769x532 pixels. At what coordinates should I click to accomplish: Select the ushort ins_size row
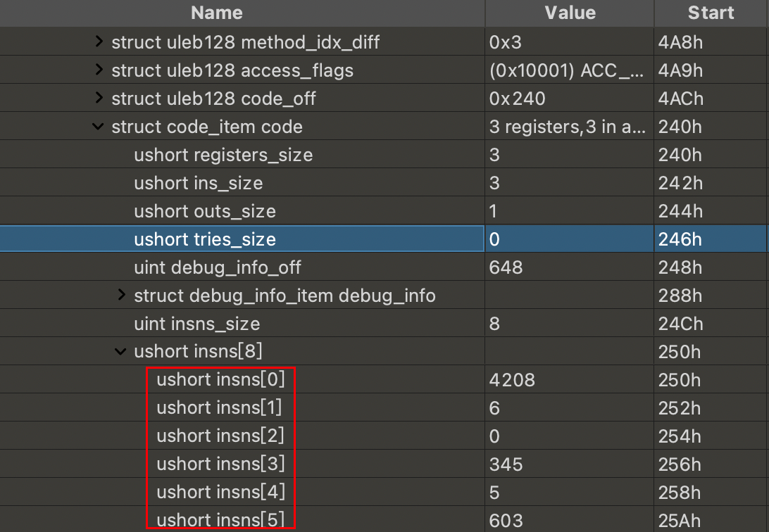pyautogui.click(x=198, y=183)
